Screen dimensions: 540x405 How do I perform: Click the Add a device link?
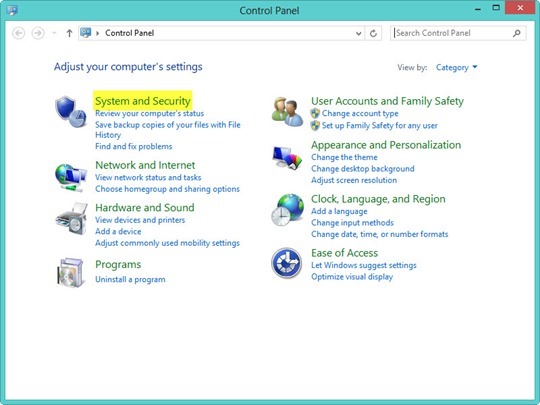click(x=118, y=231)
